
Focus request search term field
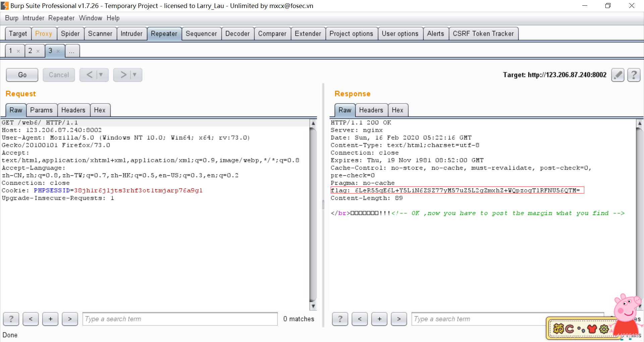tap(180, 319)
